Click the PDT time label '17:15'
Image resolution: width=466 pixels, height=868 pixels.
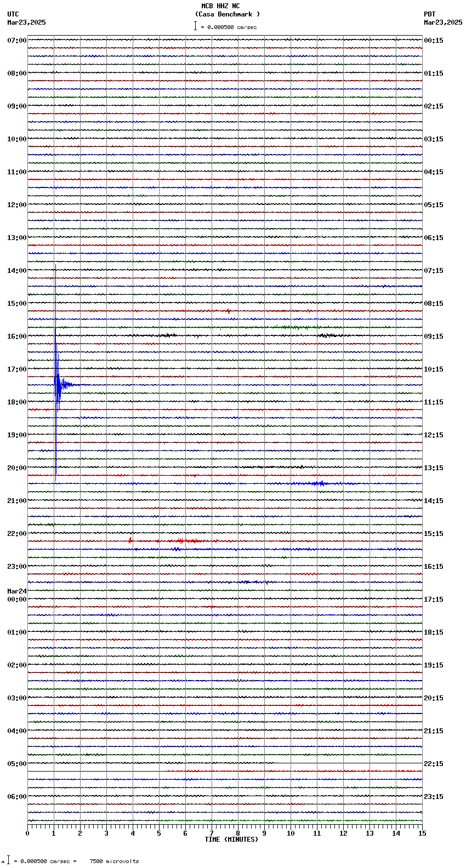434,599
